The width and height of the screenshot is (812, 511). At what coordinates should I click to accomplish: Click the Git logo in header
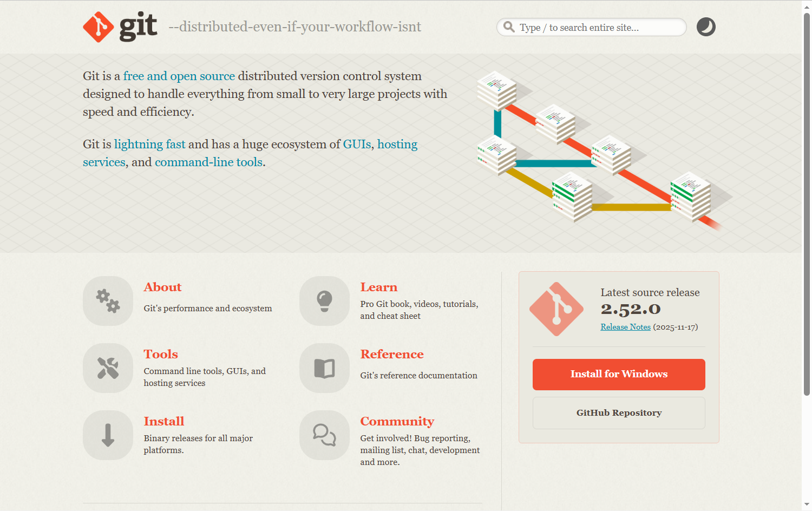120,27
